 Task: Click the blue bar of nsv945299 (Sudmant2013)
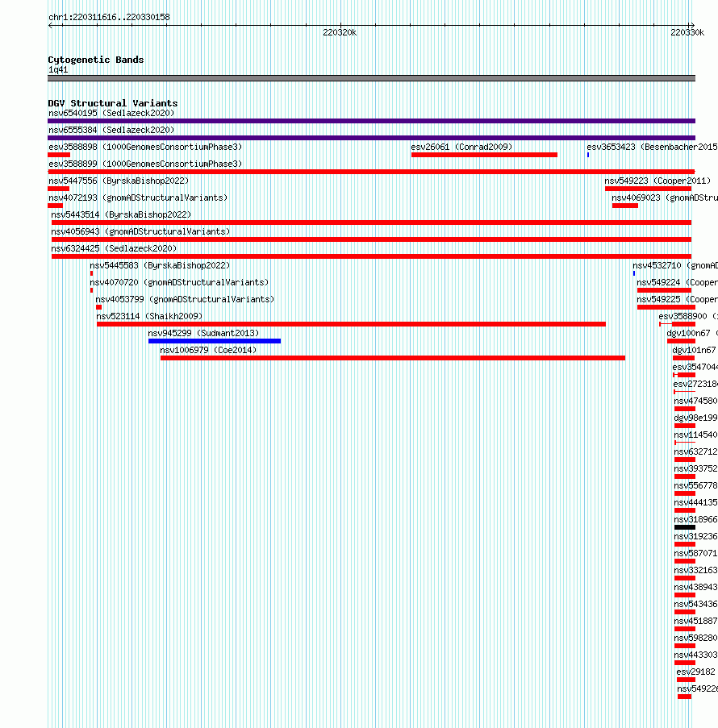click(x=215, y=341)
